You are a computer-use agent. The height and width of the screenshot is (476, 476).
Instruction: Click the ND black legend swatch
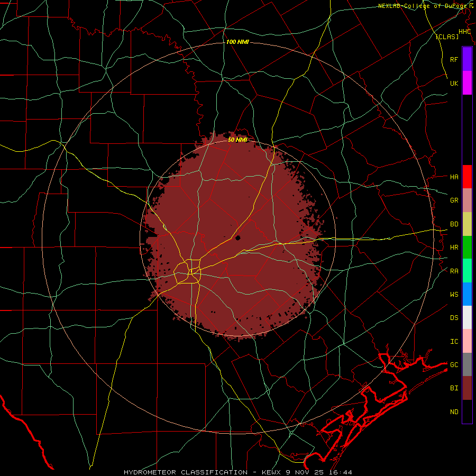pos(467,411)
